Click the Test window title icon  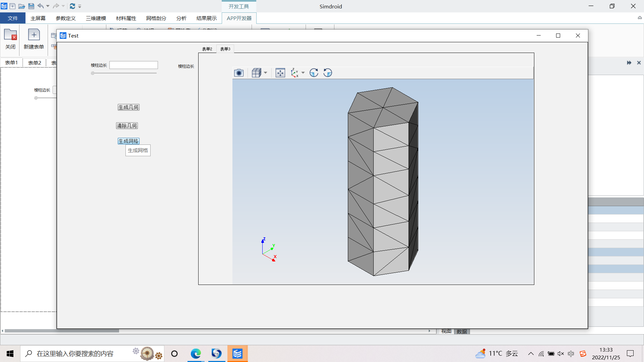(x=63, y=36)
